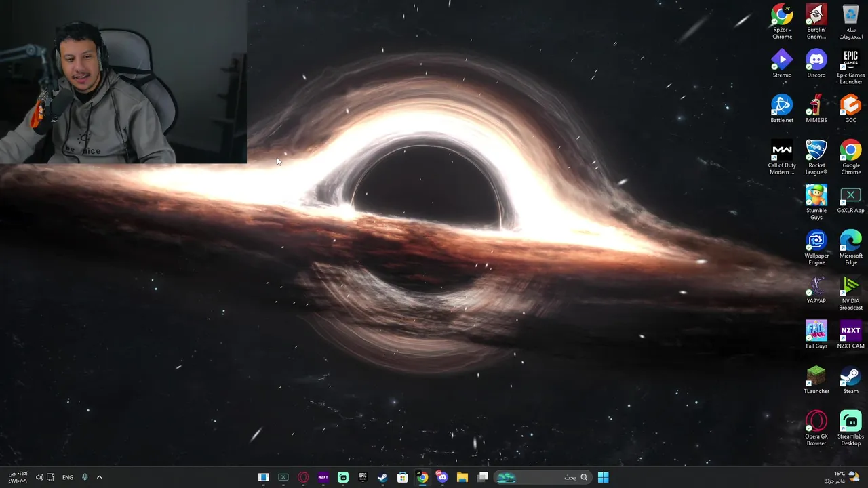The width and height of the screenshot is (868, 488).
Task: Open Opera GX from the taskbar
Action: pos(303,477)
